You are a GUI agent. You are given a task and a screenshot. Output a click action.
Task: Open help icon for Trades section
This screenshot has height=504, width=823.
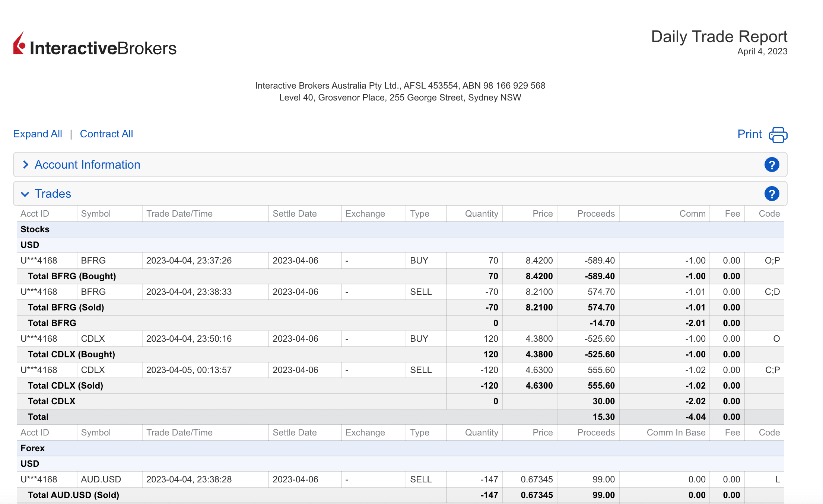772,194
